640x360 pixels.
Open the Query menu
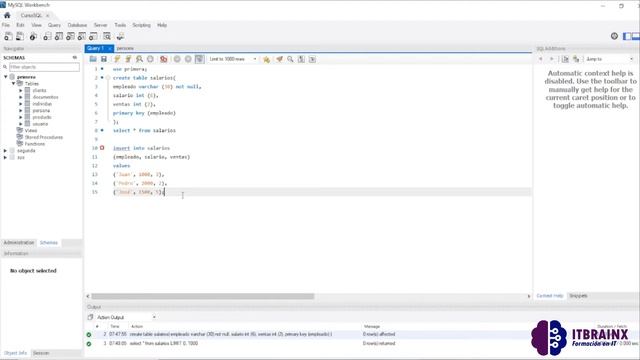click(54, 25)
